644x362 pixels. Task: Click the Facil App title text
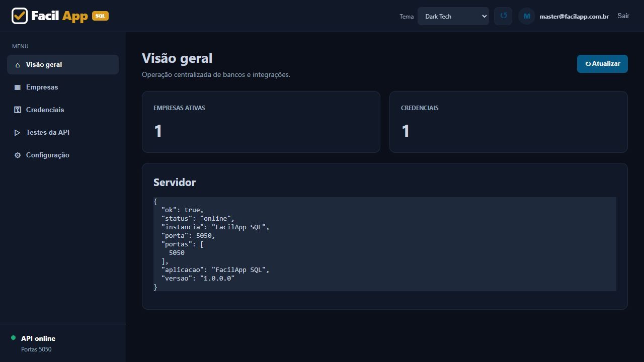tap(59, 16)
